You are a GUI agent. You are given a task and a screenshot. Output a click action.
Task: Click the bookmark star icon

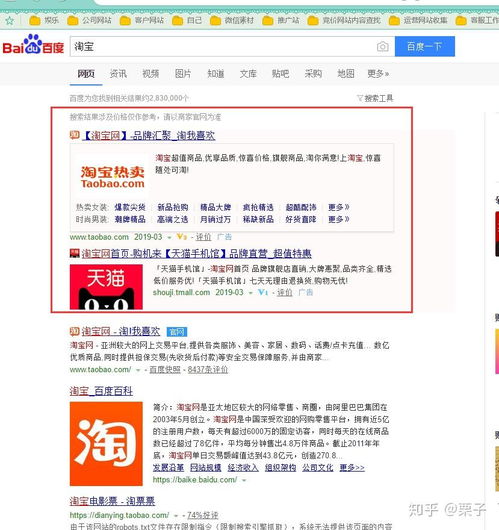pyautogui.click(x=9, y=21)
